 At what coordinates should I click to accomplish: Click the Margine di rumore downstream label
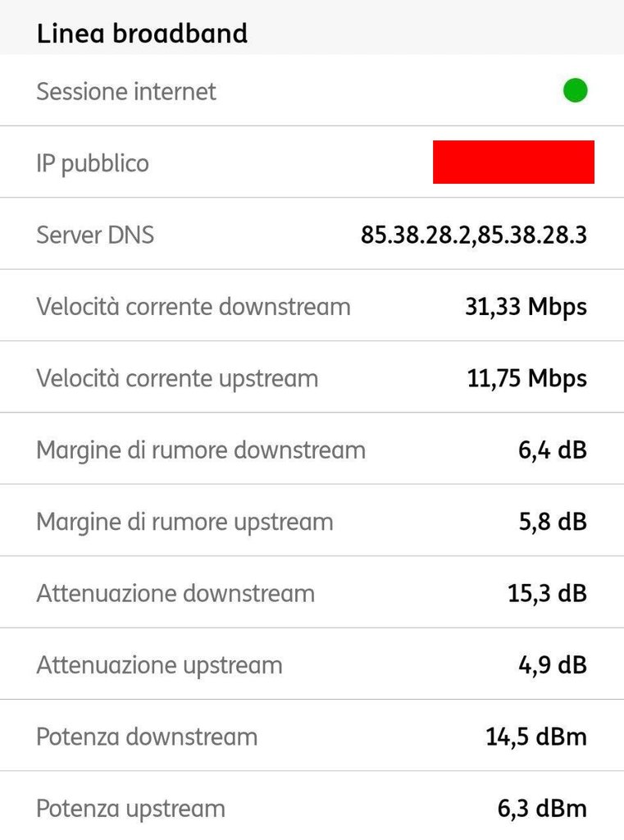(201, 450)
